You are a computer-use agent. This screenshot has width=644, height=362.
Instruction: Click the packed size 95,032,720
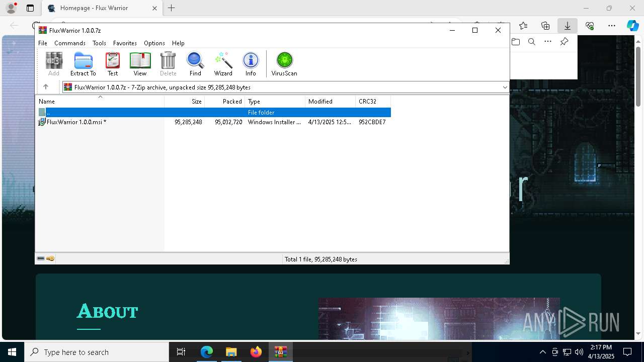tap(228, 122)
